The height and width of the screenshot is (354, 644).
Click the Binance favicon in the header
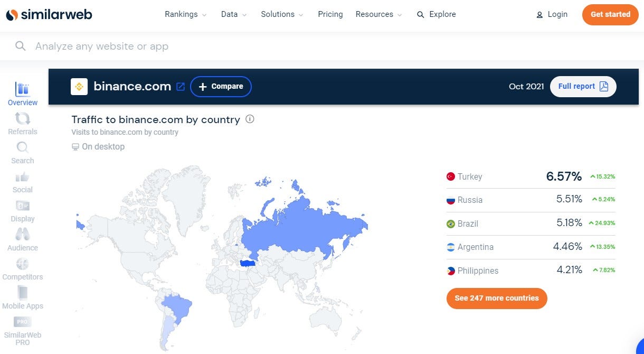[79, 87]
